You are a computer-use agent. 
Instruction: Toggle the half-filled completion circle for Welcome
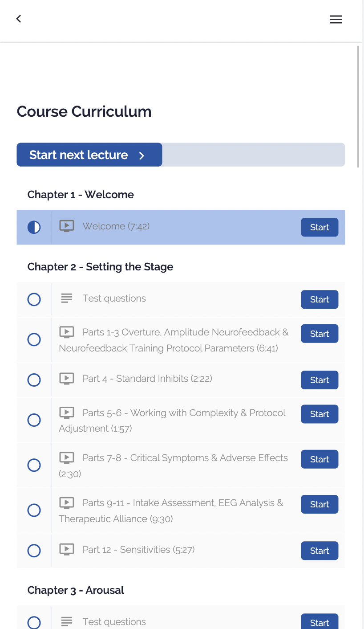(34, 227)
